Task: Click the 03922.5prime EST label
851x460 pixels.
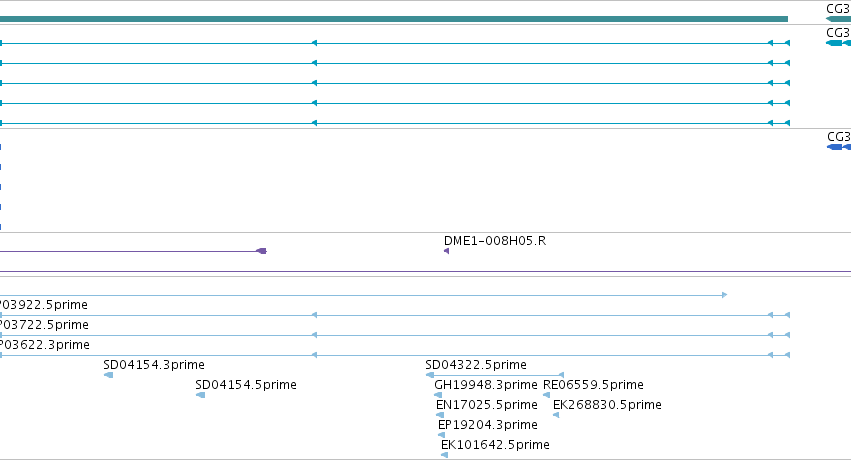Action: coord(44,305)
